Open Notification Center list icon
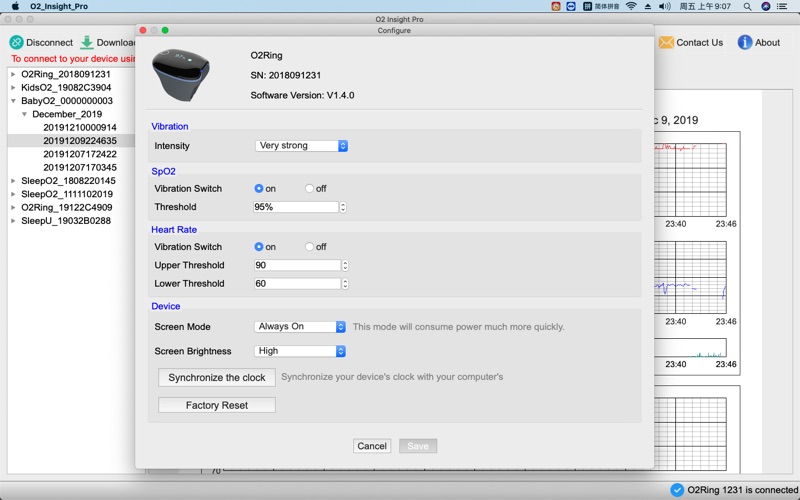The height and width of the screenshot is (500, 800). coord(782,6)
